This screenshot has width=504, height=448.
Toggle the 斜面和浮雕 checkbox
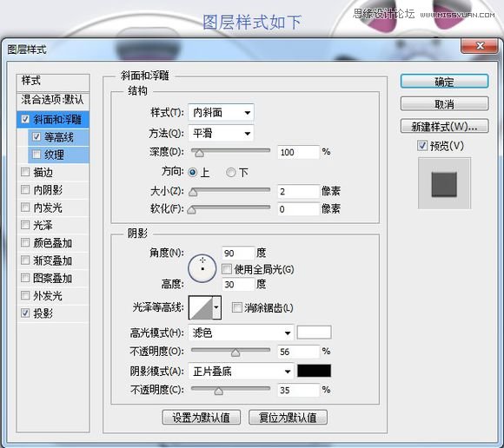(25, 119)
